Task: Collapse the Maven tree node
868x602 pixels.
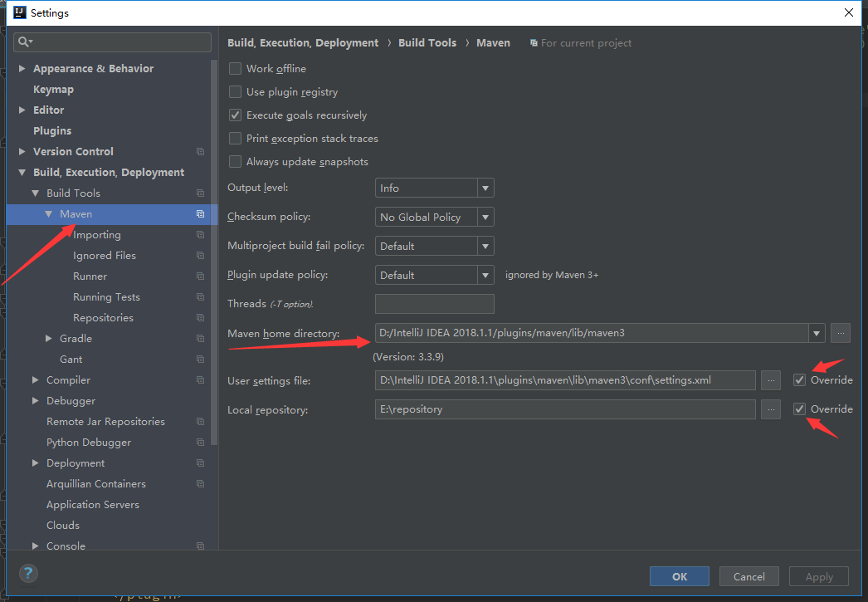Action: point(49,213)
